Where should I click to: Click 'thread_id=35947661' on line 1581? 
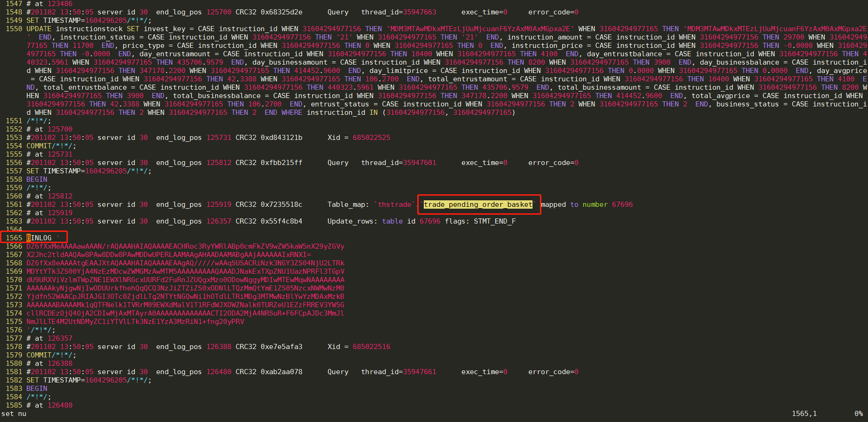coord(399,372)
